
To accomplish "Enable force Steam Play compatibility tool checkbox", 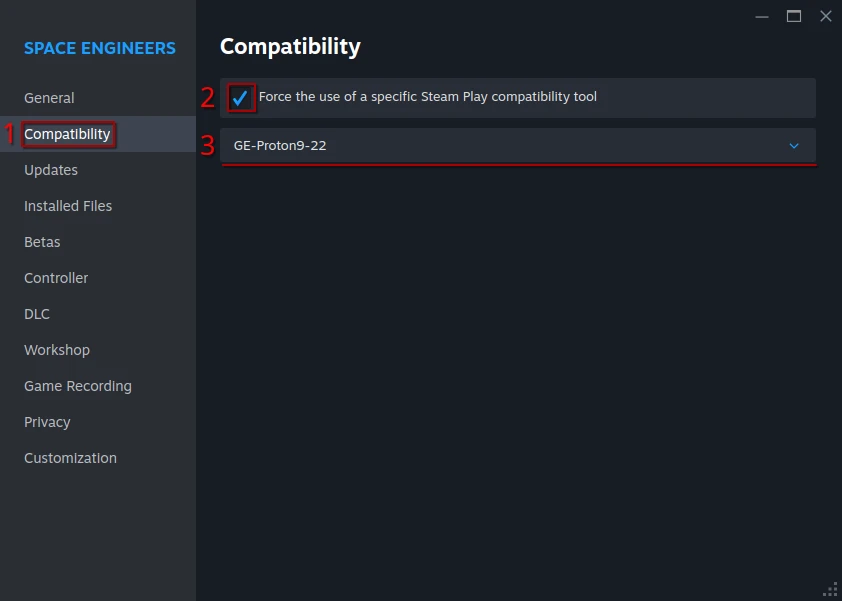I will (240, 97).
